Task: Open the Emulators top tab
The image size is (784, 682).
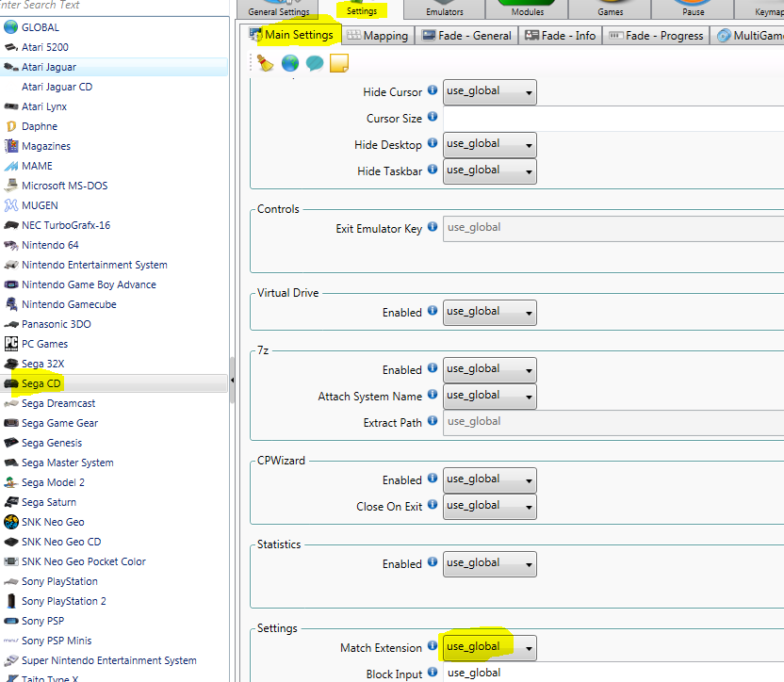Action: 444,10
